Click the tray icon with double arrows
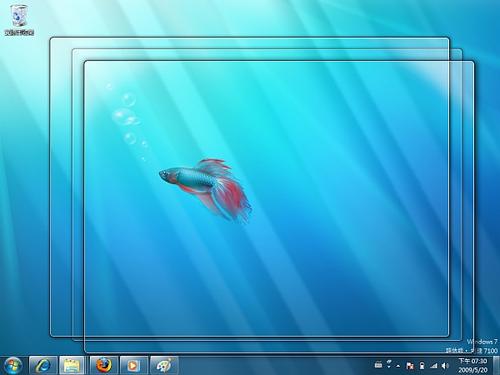This screenshot has height=375, width=500. point(389,364)
